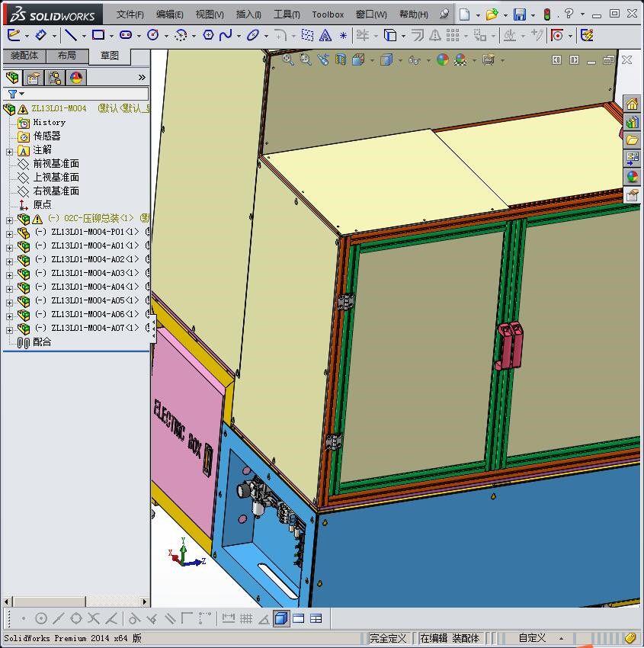Select the sketch Point tool
Screen dimensions: 644x648
click(343, 36)
